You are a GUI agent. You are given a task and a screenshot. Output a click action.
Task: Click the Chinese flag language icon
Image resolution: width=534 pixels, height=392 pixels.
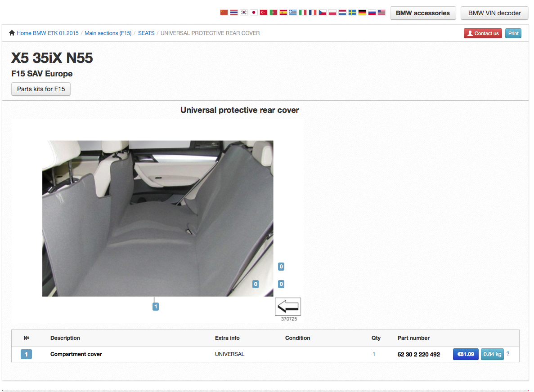(x=224, y=12)
